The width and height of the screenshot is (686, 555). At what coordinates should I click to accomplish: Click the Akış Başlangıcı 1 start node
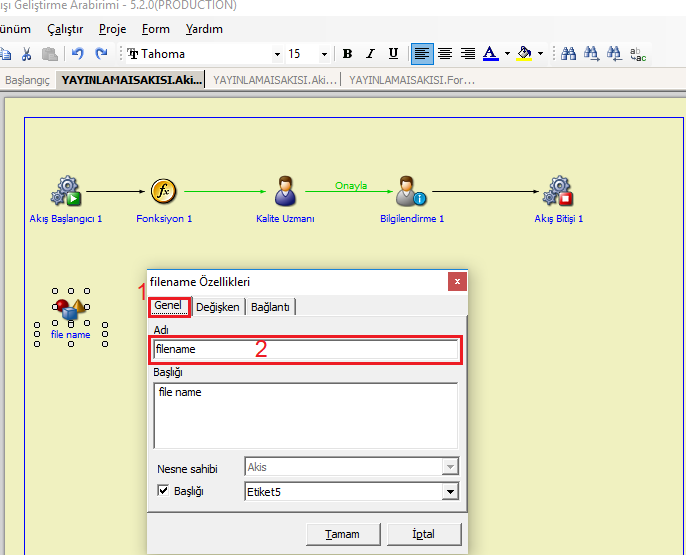point(66,191)
